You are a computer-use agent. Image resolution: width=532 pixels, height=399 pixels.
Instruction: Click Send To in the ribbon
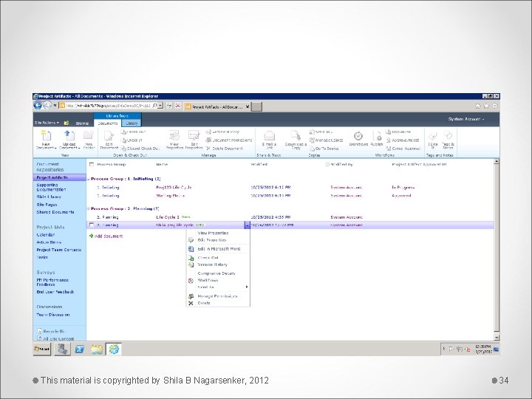[321, 132]
